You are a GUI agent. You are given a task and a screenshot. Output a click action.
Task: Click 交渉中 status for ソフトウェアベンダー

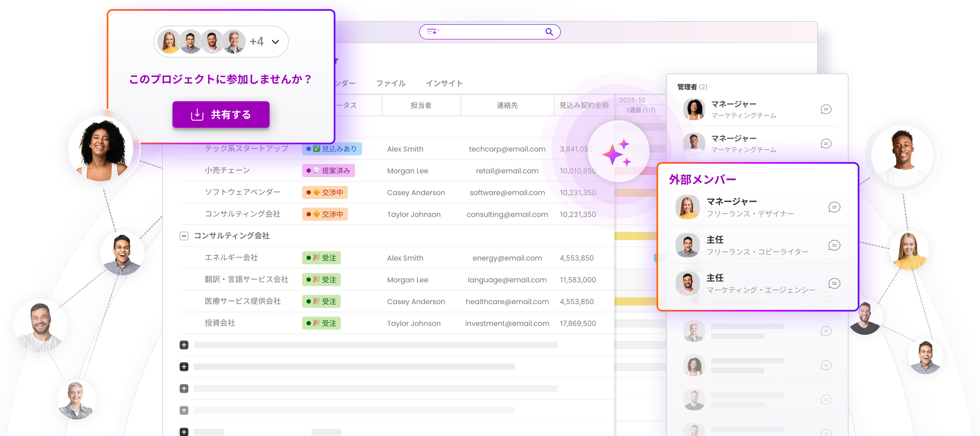tap(325, 193)
